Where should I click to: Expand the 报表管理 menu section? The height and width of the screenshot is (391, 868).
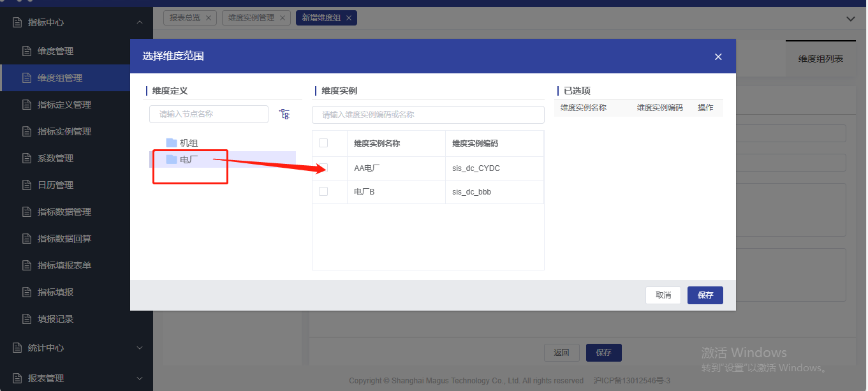[x=140, y=378]
